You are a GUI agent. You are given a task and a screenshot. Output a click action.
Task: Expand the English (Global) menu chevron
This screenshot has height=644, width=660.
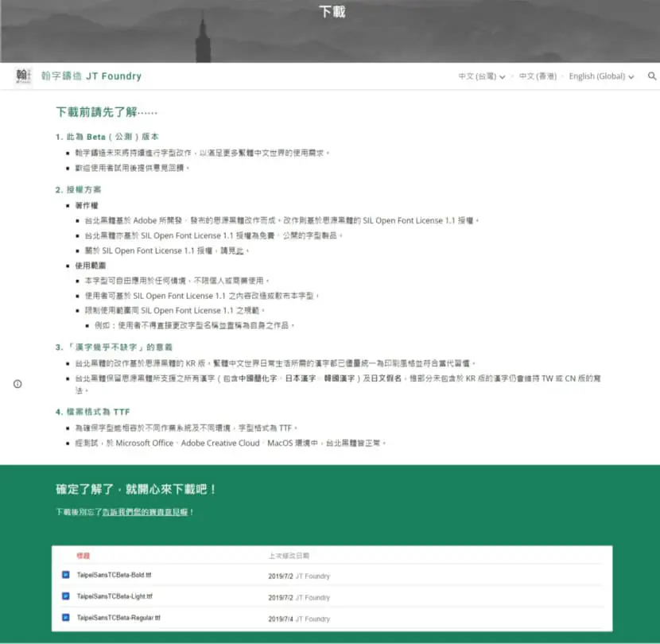tap(631, 77)
